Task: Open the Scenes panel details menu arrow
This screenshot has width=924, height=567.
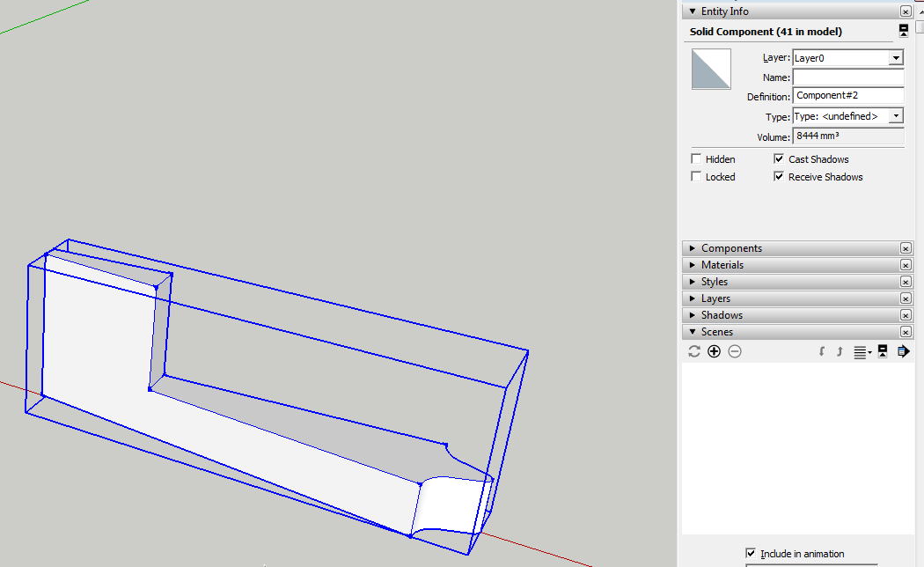Action: click(x=903, y=351)
